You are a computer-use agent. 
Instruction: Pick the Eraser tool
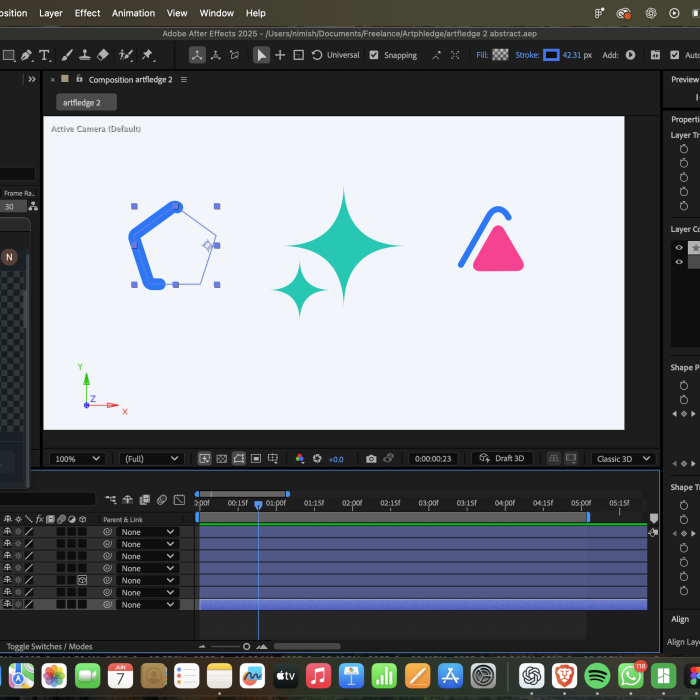click(x=105, y=55)
